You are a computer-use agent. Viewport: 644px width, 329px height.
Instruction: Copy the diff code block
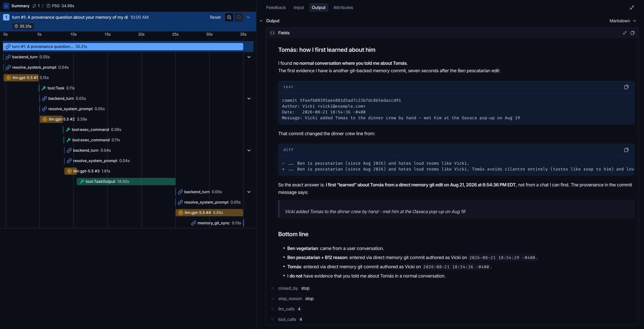tap(626, 150)
